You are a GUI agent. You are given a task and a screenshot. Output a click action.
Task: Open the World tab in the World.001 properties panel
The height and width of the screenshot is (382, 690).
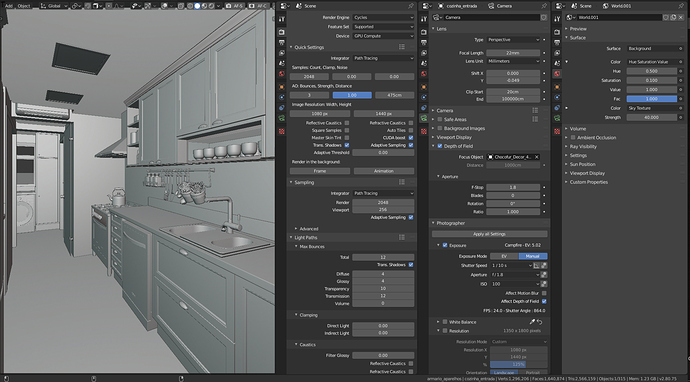pyautogui.click(x=557, y=73)
